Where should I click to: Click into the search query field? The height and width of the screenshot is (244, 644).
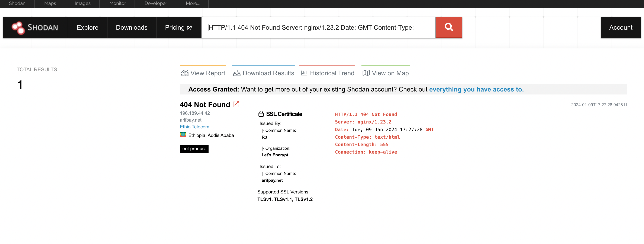(x=319, y=28)
